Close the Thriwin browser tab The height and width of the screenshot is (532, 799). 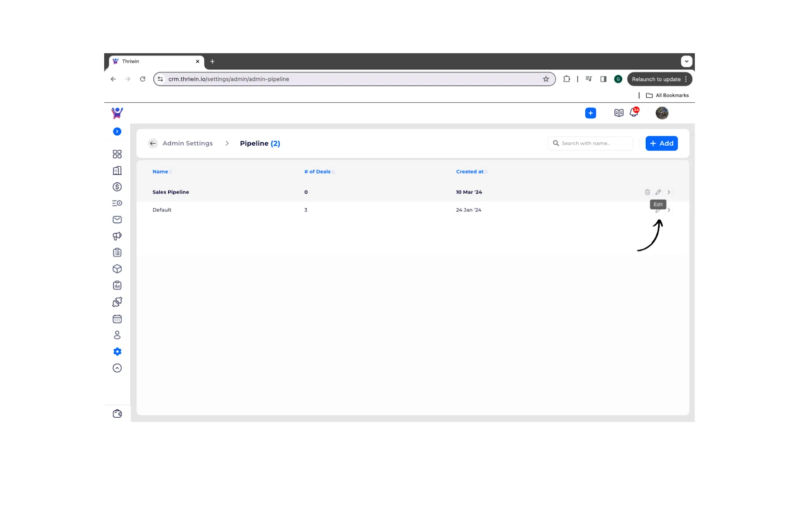pyautogui.click(x=197, y=61)
